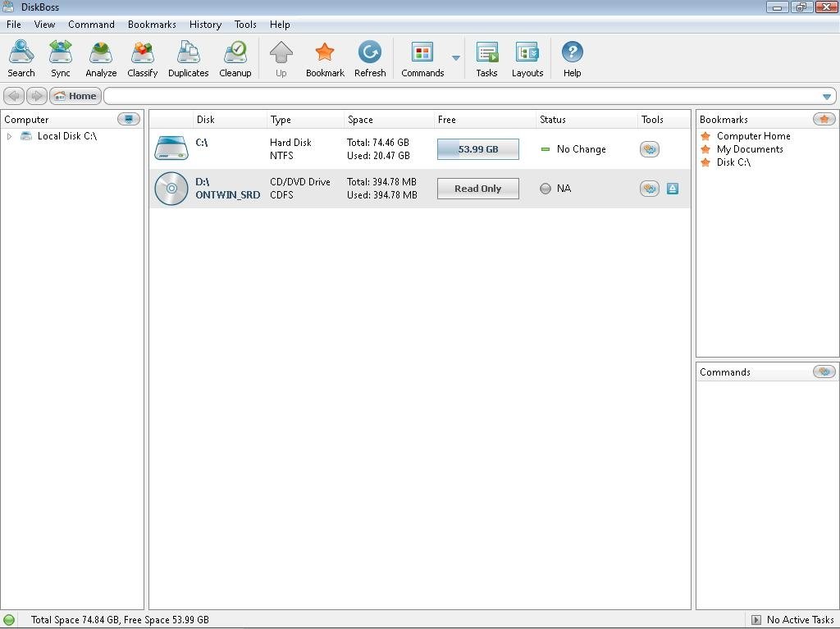Click Total: 394.78 MB space value
840x629 pixels.
[381, 181]
